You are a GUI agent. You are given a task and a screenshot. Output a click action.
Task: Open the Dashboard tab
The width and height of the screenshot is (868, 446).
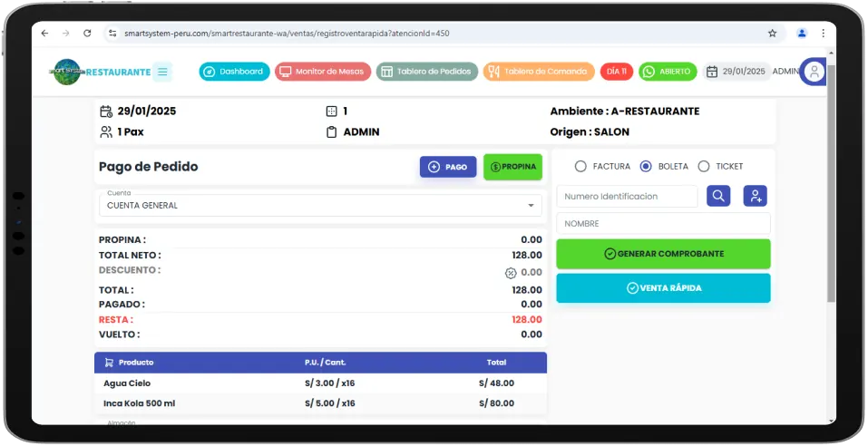point(234,72)
